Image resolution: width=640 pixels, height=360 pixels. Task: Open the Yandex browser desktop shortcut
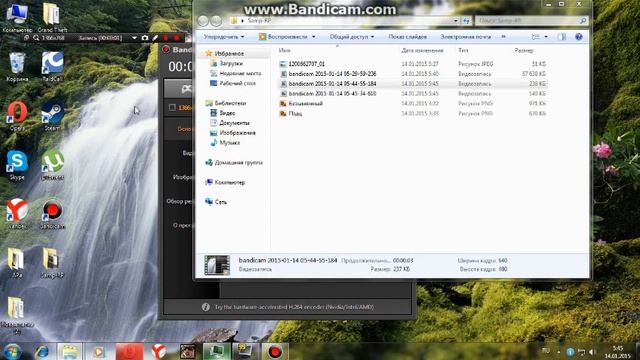(x=17, y=214)
